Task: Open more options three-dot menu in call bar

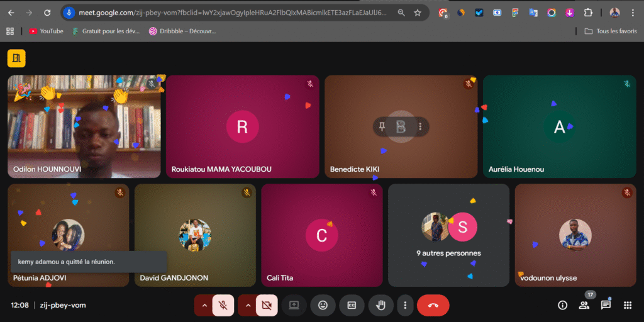Action: click(405, 305)
